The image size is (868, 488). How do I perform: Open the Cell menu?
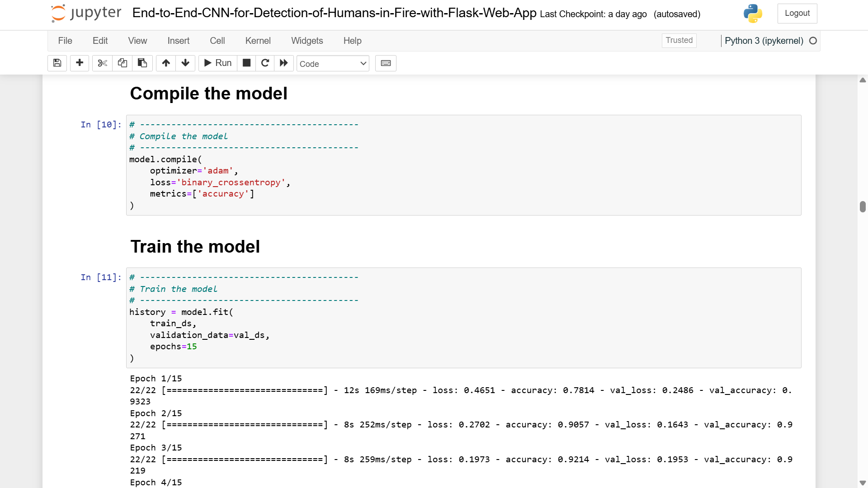(217, 41)
